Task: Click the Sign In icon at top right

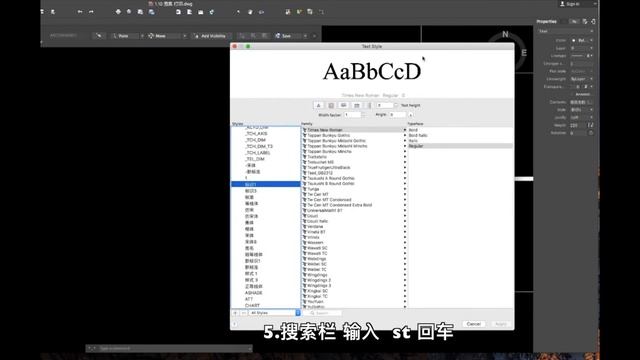Action: (562, 4)
